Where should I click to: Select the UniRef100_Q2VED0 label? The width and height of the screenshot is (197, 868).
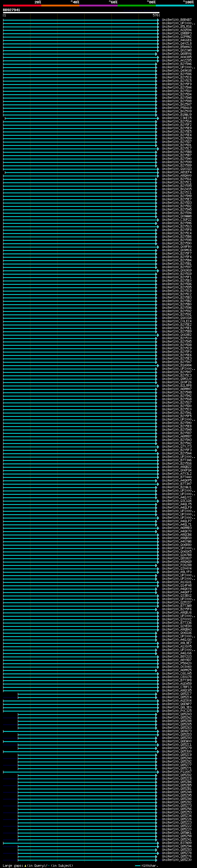(177, 626)
